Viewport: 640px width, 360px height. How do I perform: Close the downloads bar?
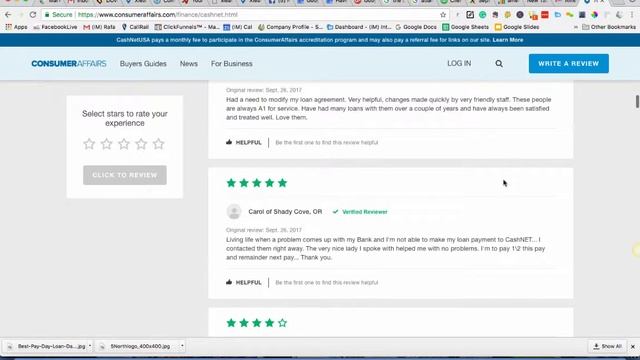[633, 347]
